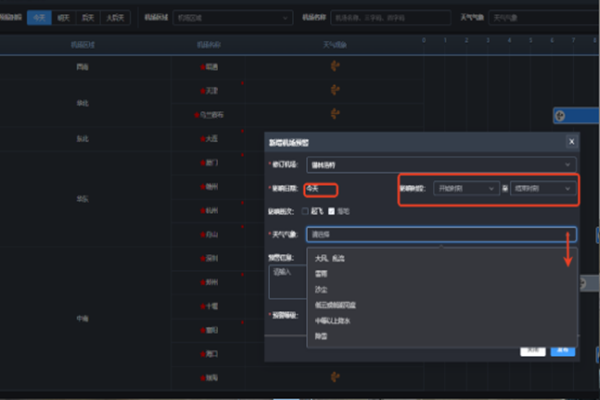Click the white cancel button in the dialog
Screen dimensions: 600x400
[534, 350]
